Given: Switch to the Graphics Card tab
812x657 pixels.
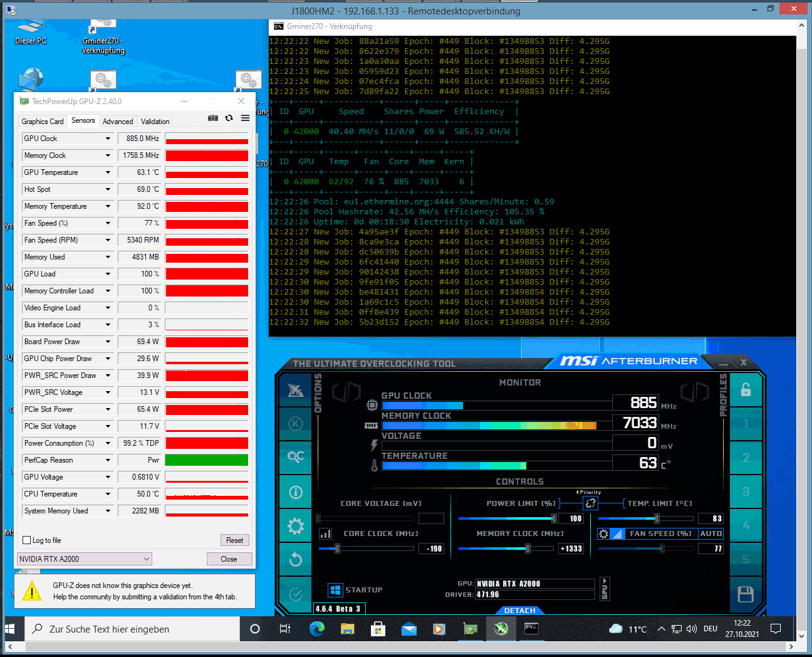Looking at the screenshot, I should [42, 122].
